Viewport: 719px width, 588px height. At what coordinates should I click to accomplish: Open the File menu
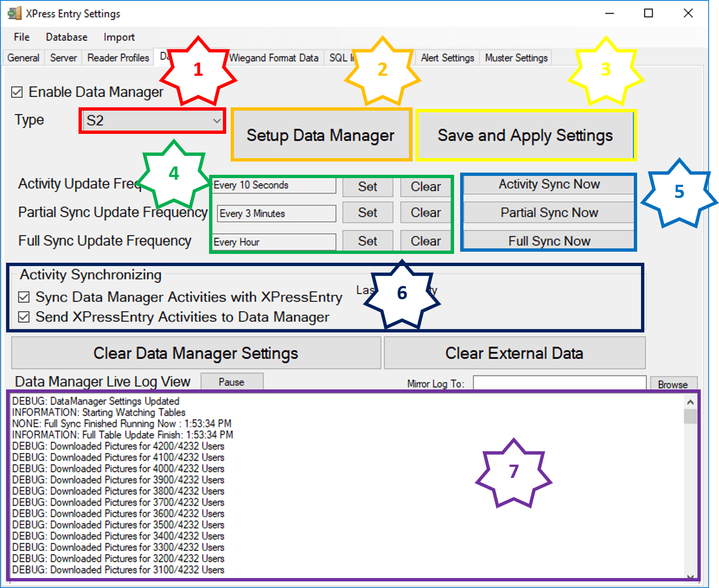pyautogui.click(x=22, y=37)
